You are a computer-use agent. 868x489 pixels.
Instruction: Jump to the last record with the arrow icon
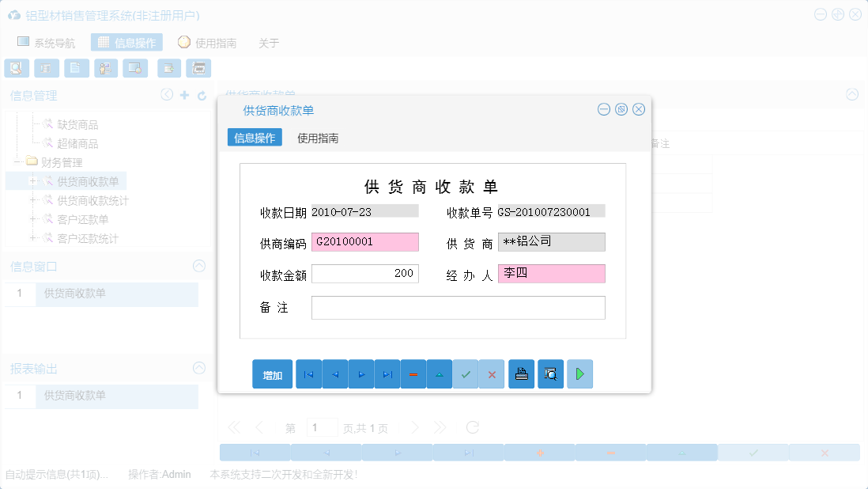[x=387, y=373]
